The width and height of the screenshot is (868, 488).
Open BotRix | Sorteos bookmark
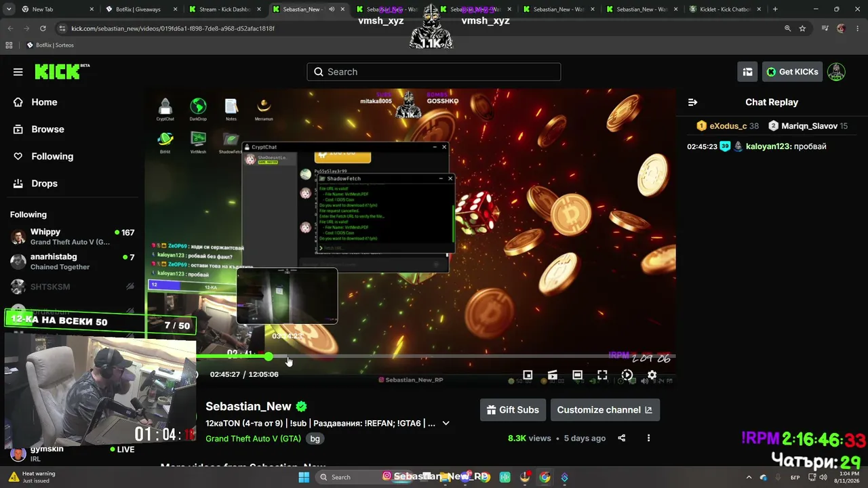pyautogui.click(x=50, y=45)
